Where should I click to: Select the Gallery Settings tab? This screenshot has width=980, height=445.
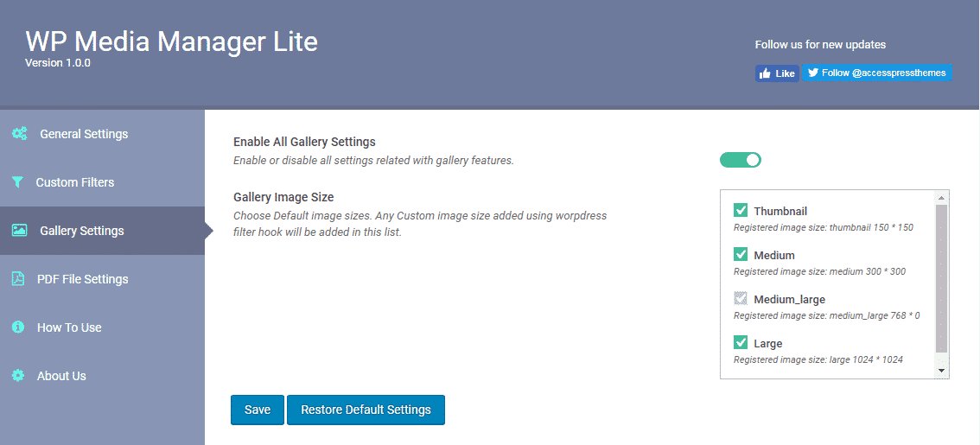[103, 231]
